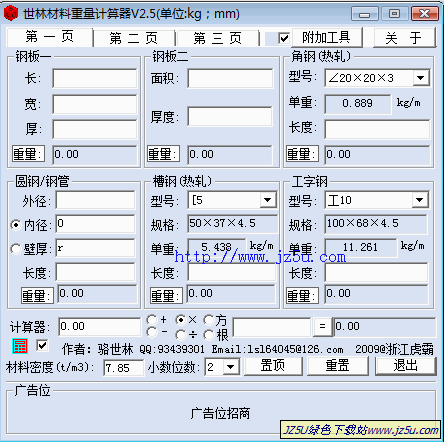Click the 内径 input field
The width and height of the screenshot is (444, 442).
95,224
